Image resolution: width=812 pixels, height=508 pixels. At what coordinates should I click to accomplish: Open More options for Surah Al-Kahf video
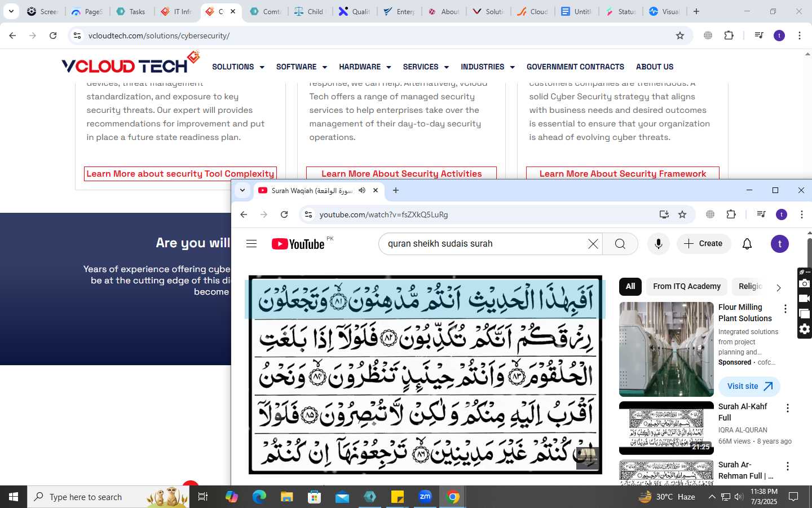[x=787, y=408]
